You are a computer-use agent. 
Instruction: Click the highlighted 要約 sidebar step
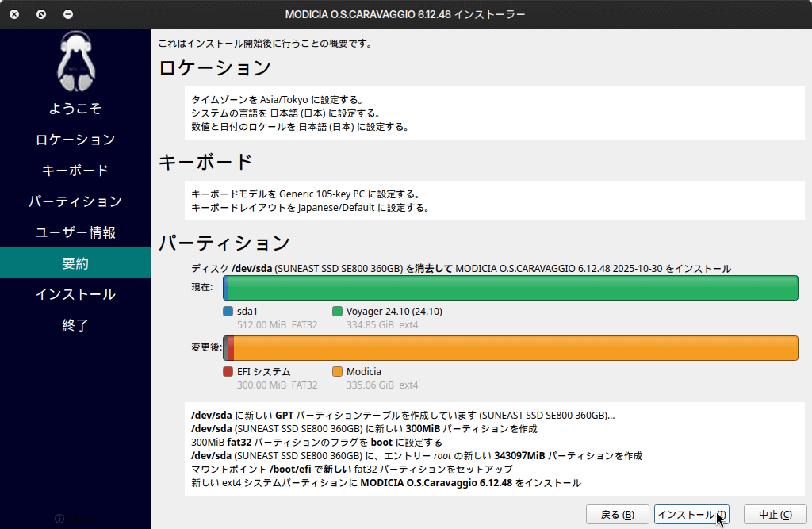pyautogui.click(x=75, y=263)
